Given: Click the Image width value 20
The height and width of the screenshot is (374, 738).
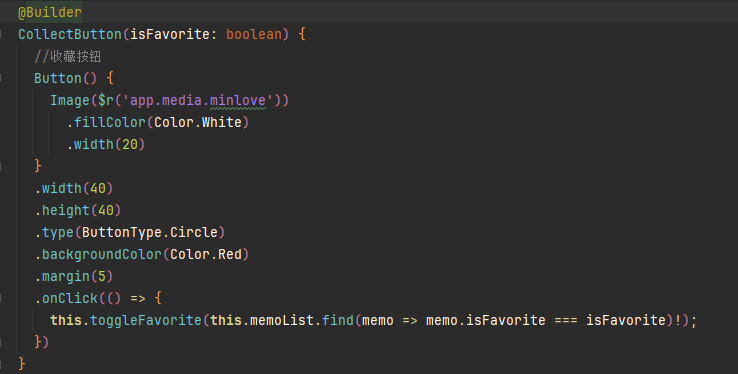Looking at the screenshot, I should pos(130,144).
